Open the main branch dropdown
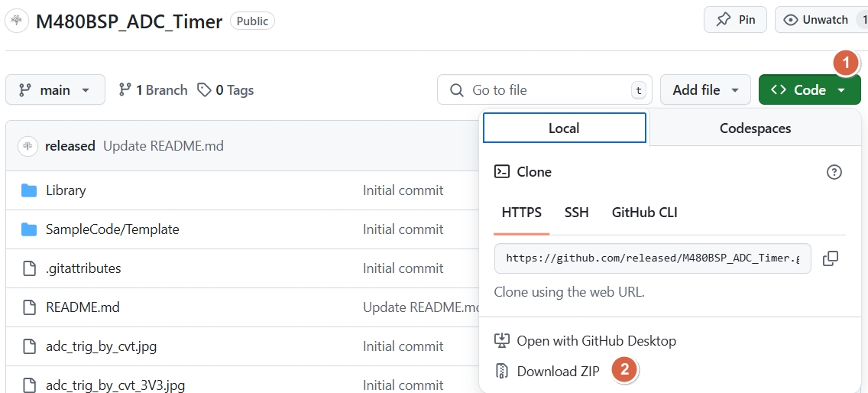The image size is (868, 393). coord(55,89)
